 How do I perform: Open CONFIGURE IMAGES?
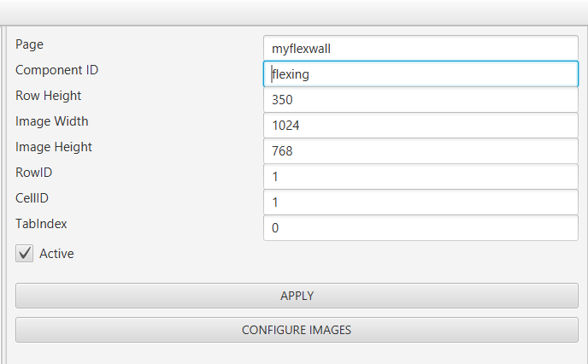pyautogui.click(x=297, y=330)
